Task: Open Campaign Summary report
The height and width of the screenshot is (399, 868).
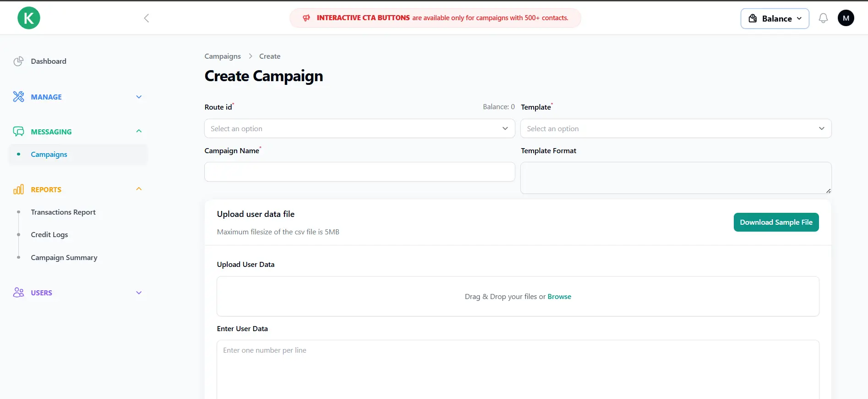Action: tap(64, 258)
